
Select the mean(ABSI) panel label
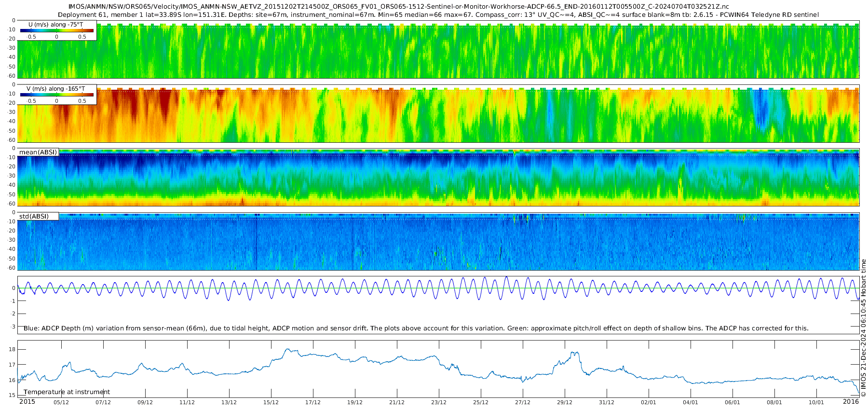click(x=38, y=152)
